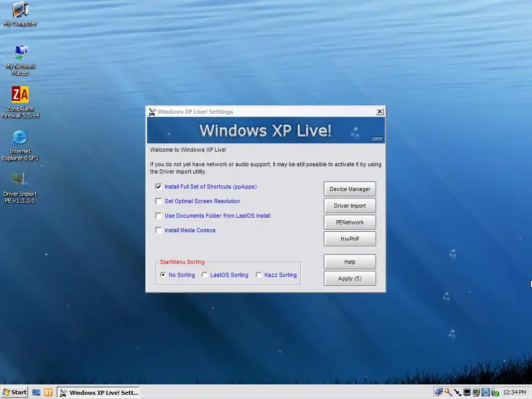The width and height of the screenshot is (532, 399).
Task: Enable Set Optimal Screen Resolution
Action: pos(158,201)
